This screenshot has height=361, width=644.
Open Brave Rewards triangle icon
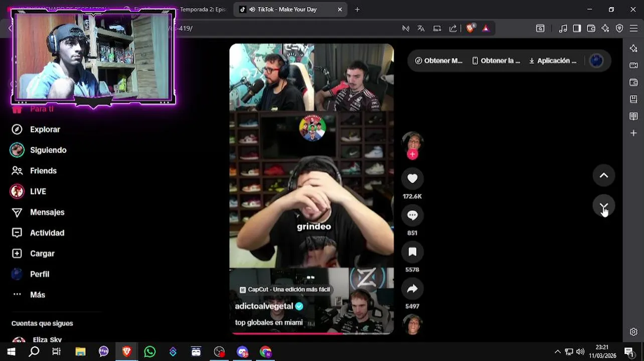point(486,29)
